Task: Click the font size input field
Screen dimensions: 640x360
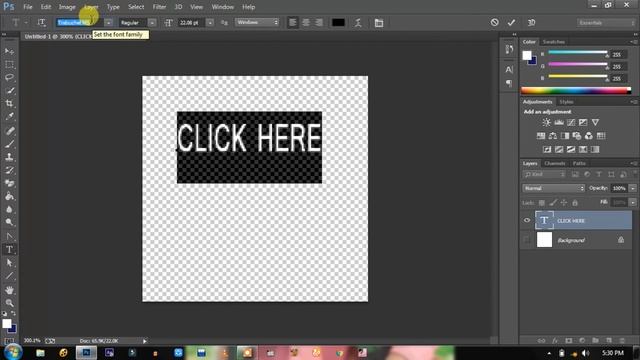Action: (191, 23)
